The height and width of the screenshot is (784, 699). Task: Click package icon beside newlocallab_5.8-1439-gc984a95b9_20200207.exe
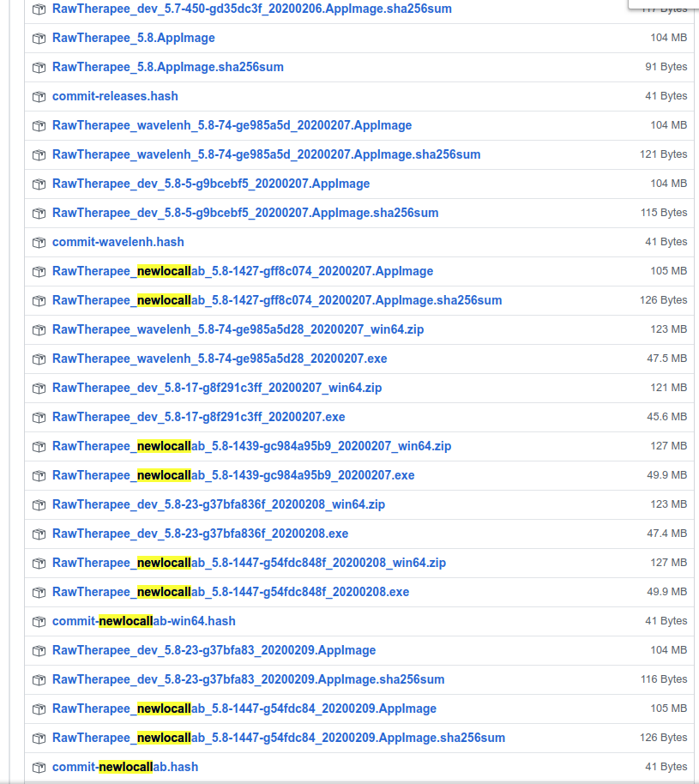(x=39, y=476)
